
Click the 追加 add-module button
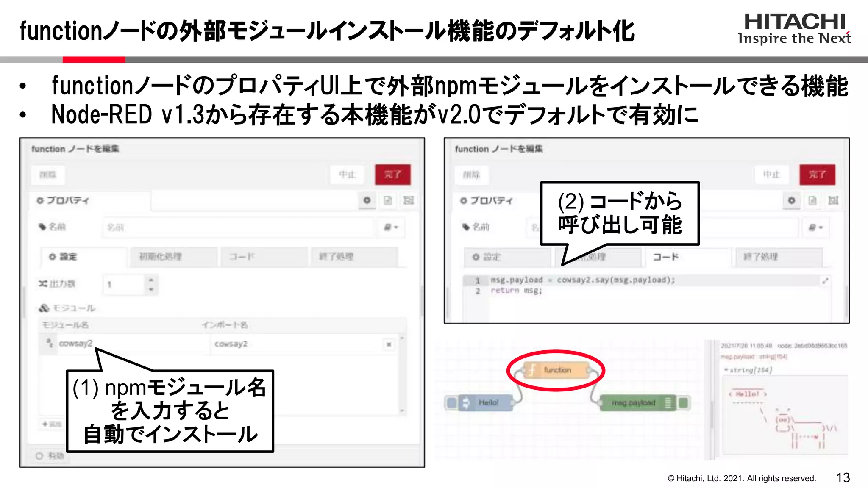pos(52,424)
